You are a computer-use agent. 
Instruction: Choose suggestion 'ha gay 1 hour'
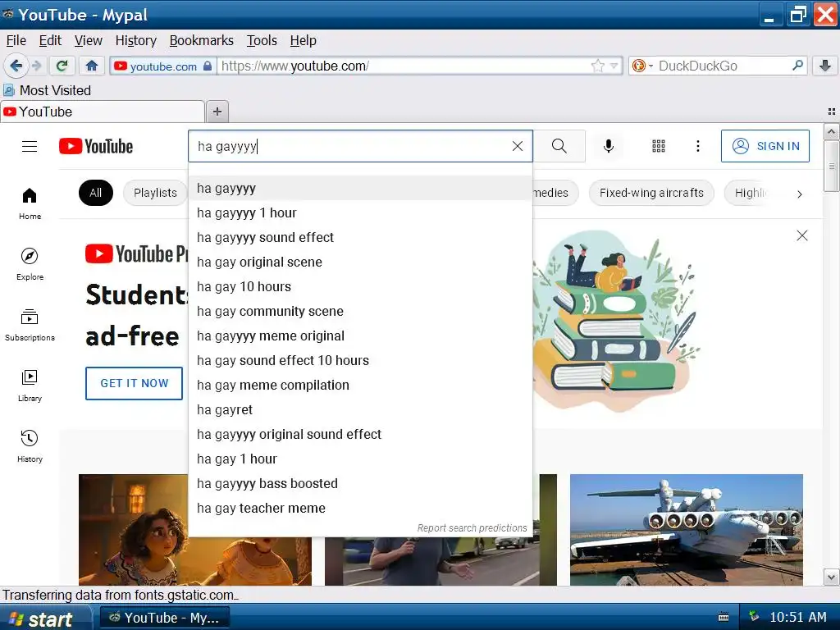pyautogui.click(x=360, y=459)
